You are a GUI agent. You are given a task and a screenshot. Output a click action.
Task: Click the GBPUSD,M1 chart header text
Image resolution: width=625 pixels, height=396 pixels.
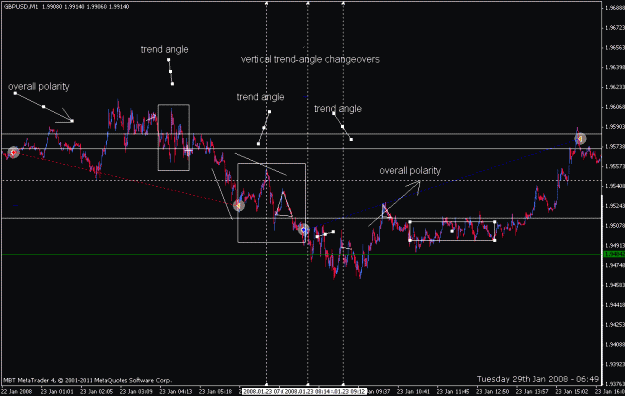pos(67,6)
